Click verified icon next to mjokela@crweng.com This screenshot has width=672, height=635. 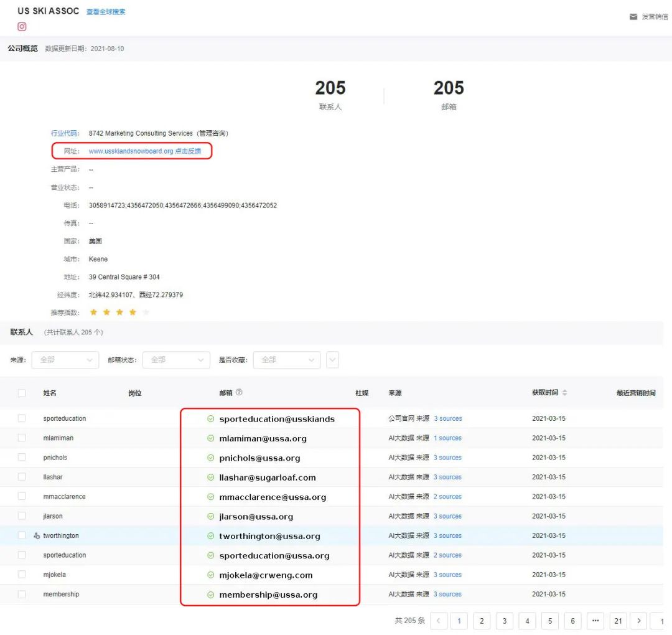[210, 575]
